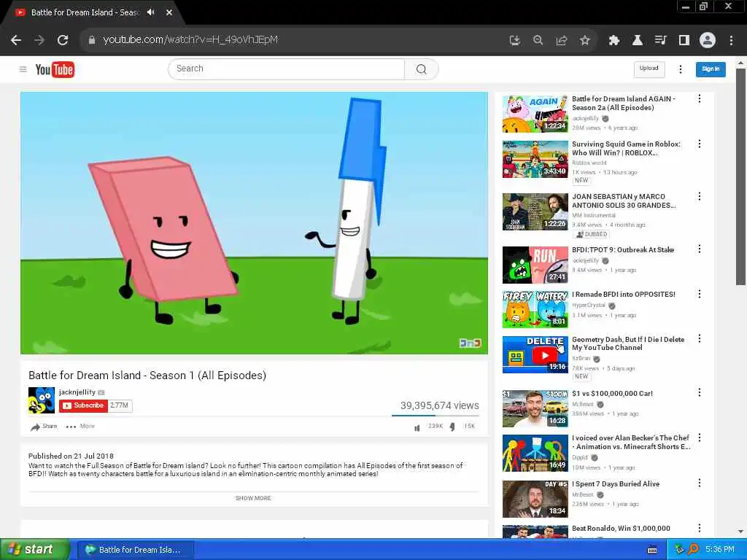Open the jacknjellify channel name link
747x560 pixels.
point(77,392)
